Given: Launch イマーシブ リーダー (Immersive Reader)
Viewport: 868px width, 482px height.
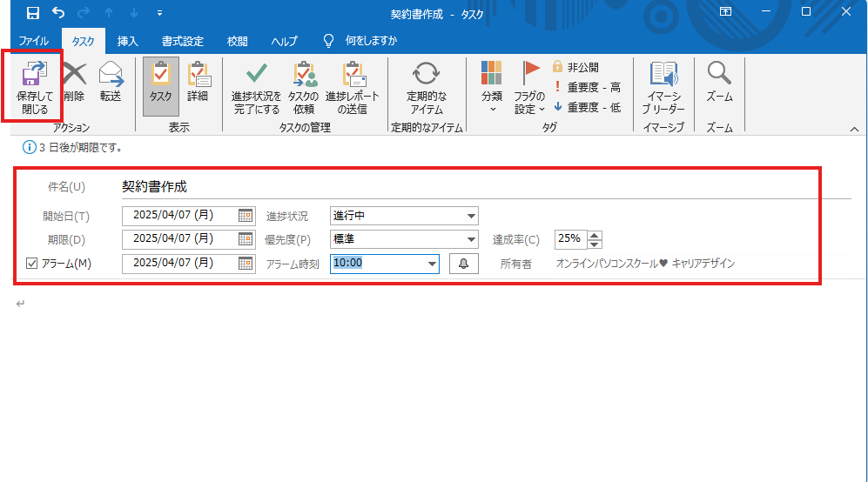Looking at the screenshot, I should (x=663, y=87).
